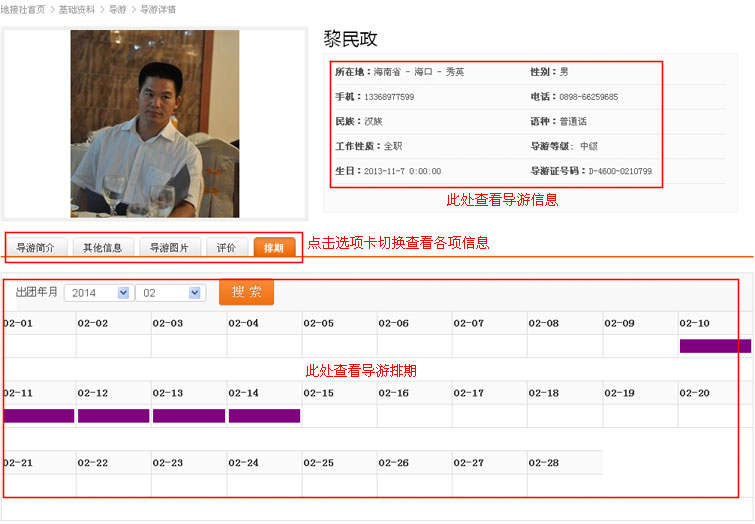This screenshot has width=755, height=524.
Task: Switch to the 导游简介 tab
Action: 36,248
